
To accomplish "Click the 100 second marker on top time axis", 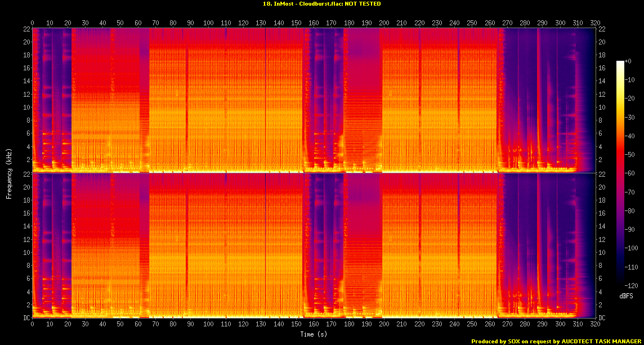I will 208,23.
